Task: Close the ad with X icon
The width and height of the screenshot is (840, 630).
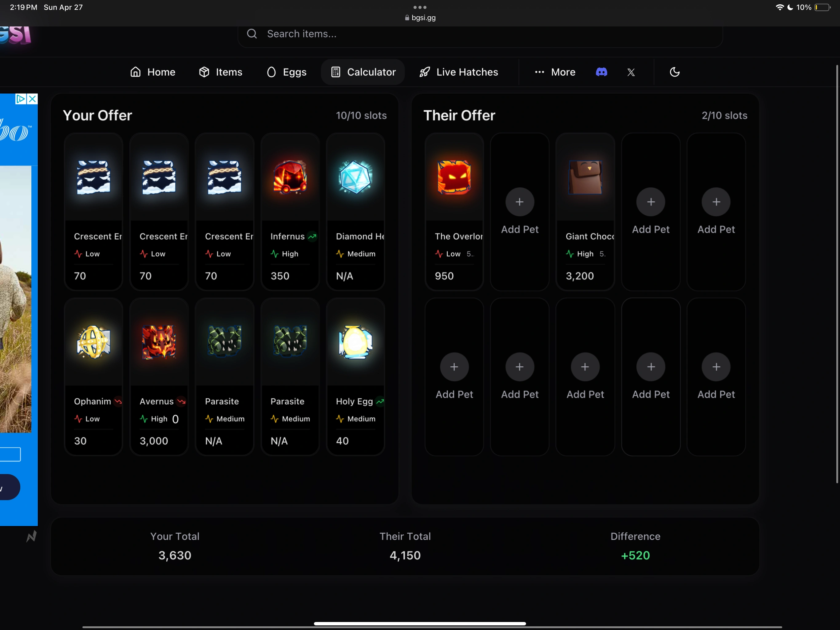Action: click(33, 99)
